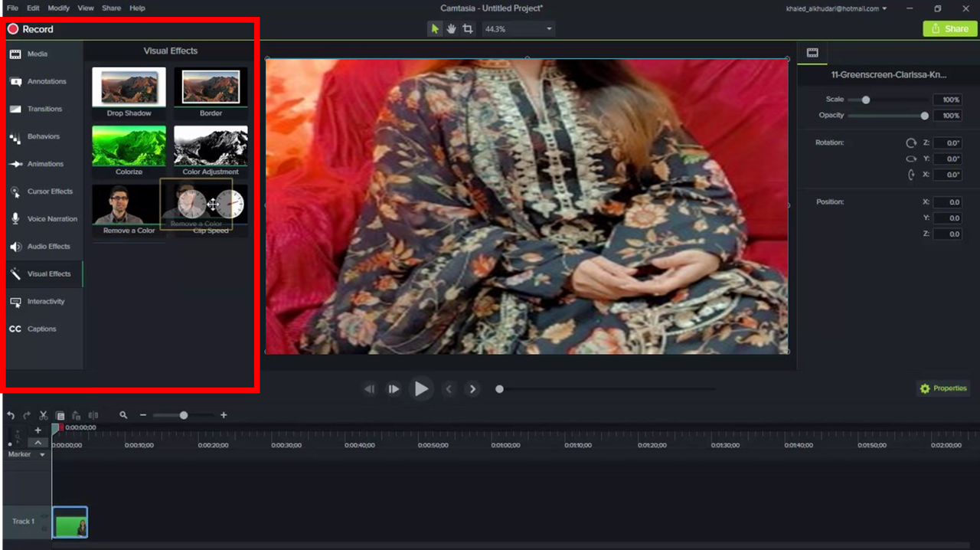This screenshot has height=550, width=980.
Task: Open the Behaviors tab in sidebar
Action: (x=44, y=137)
